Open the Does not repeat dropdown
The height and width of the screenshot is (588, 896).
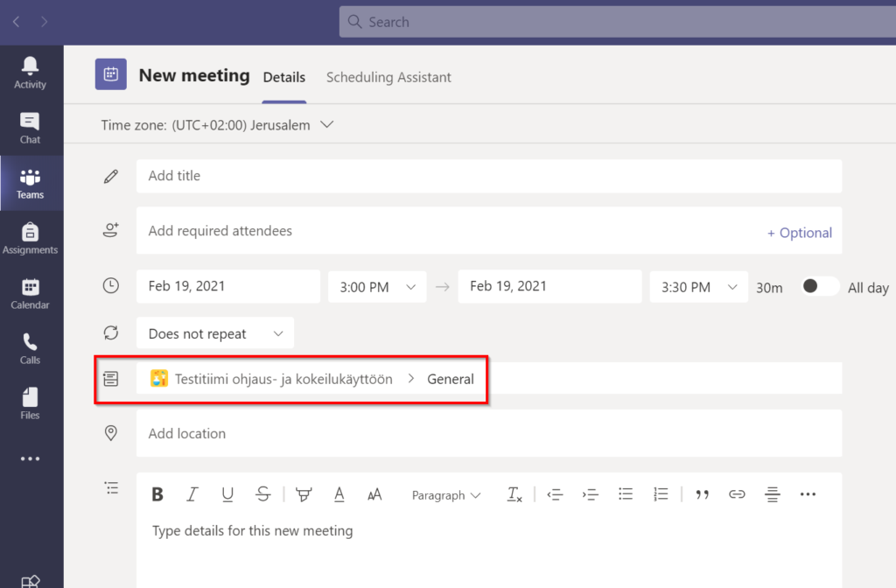(x=215, y=333)
